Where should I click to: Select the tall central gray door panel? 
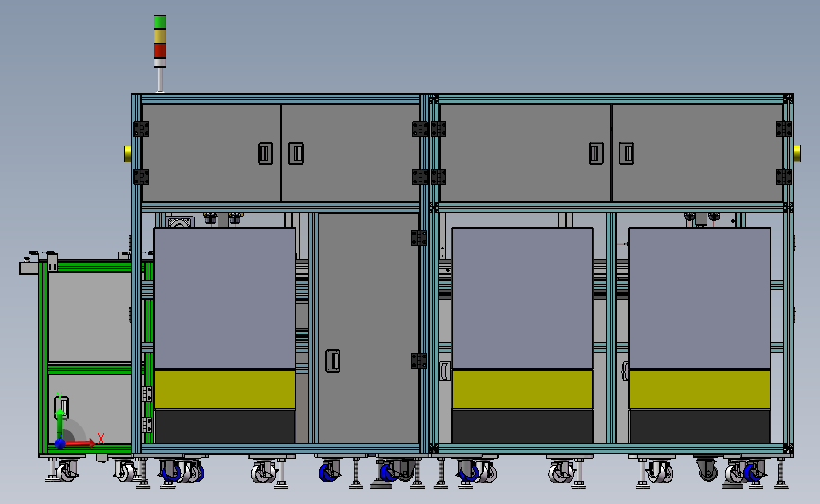369,328
